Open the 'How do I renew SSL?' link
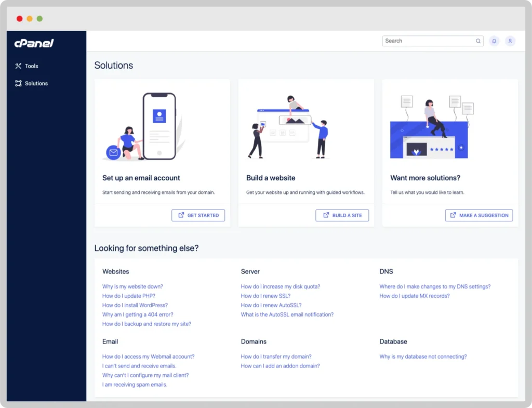Viewport: 532px width, 408px height. 266,296
